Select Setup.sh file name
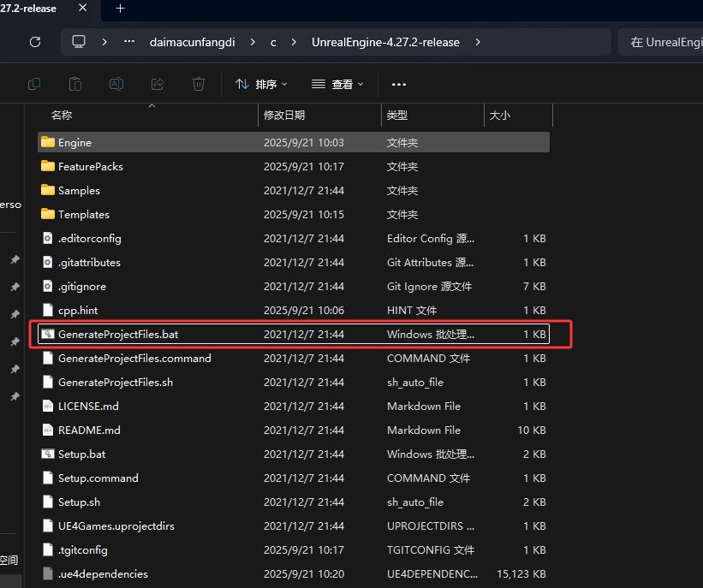703x588 pixels. (x=79, y=502)
